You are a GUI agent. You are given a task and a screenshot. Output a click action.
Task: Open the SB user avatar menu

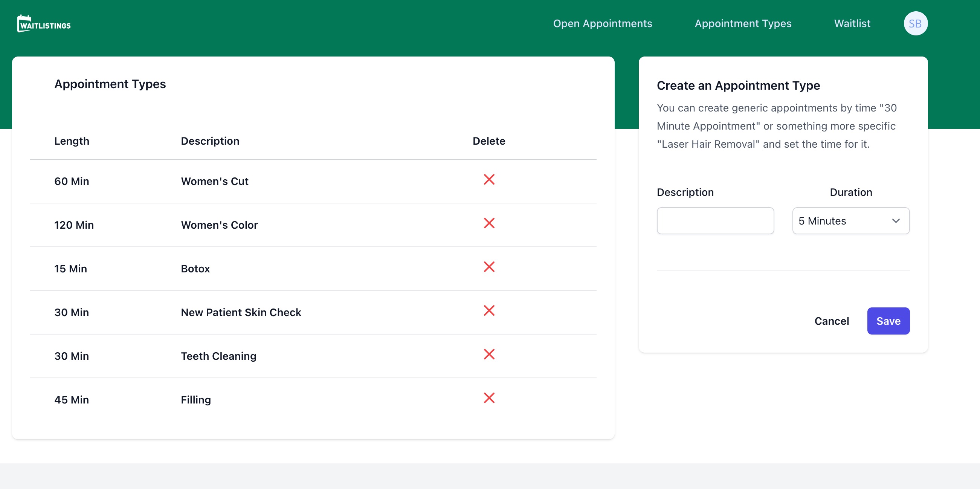point(915,24)
